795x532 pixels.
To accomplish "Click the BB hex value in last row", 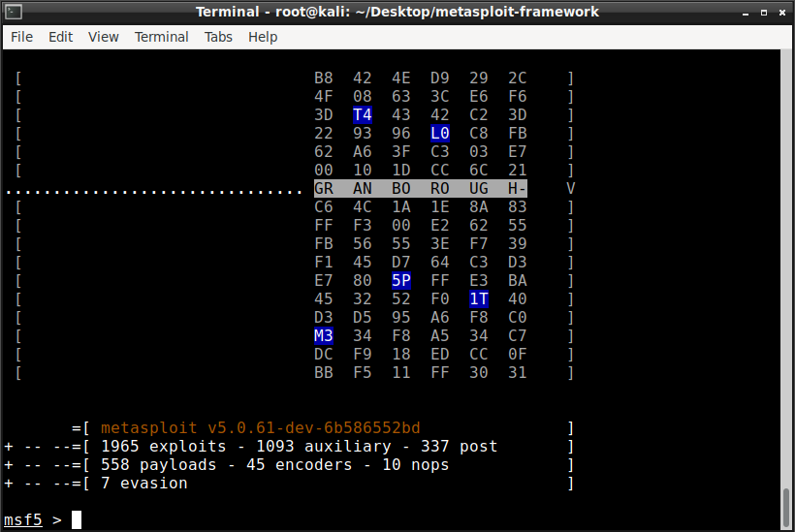I will click(x=324, y=373).
